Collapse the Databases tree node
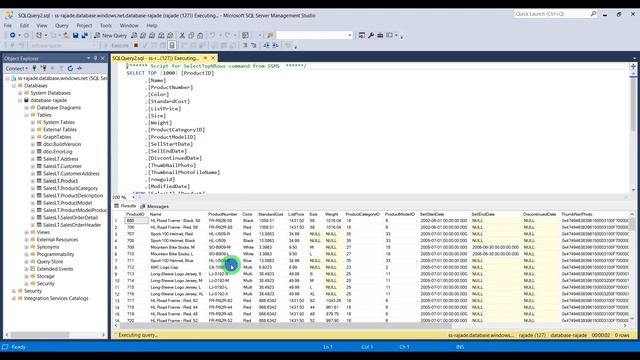Screen dimensions: 640x360 pos(14,86)
